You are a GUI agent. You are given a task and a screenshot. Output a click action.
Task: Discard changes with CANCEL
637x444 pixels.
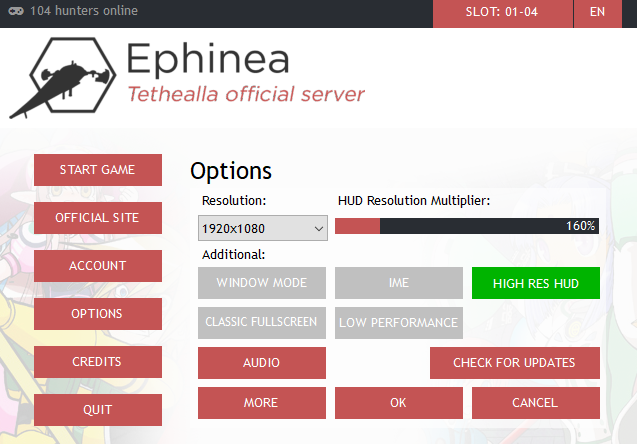[536, 403]
